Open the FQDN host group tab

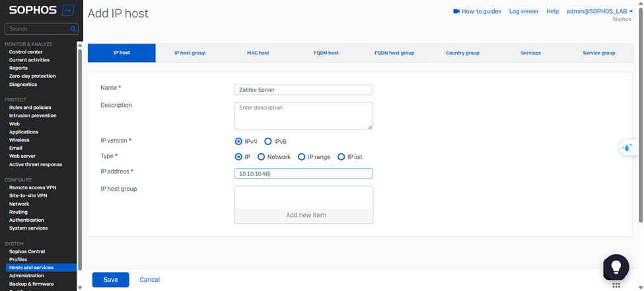tap(394, 53)
